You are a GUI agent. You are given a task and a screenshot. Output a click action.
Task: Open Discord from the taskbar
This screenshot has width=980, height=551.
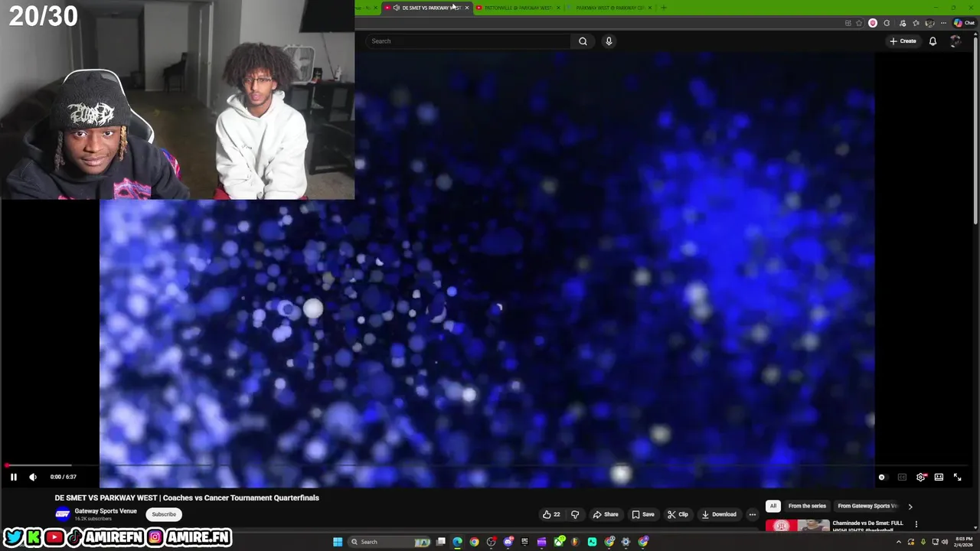[x=508, y=542]
